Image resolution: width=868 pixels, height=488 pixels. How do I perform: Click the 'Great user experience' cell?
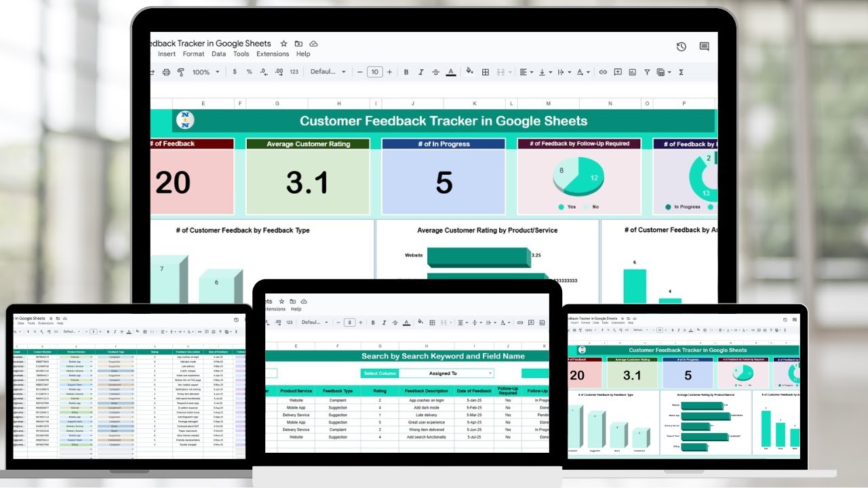click(x=427, y=422)
